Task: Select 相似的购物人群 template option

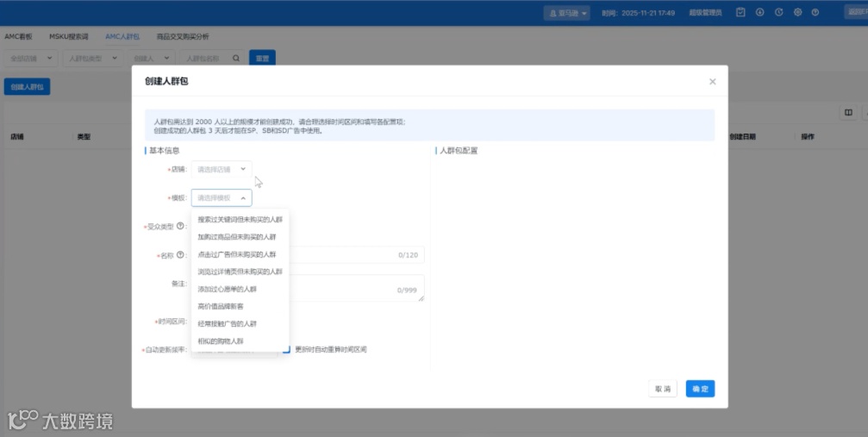Action: click(240, 341)
